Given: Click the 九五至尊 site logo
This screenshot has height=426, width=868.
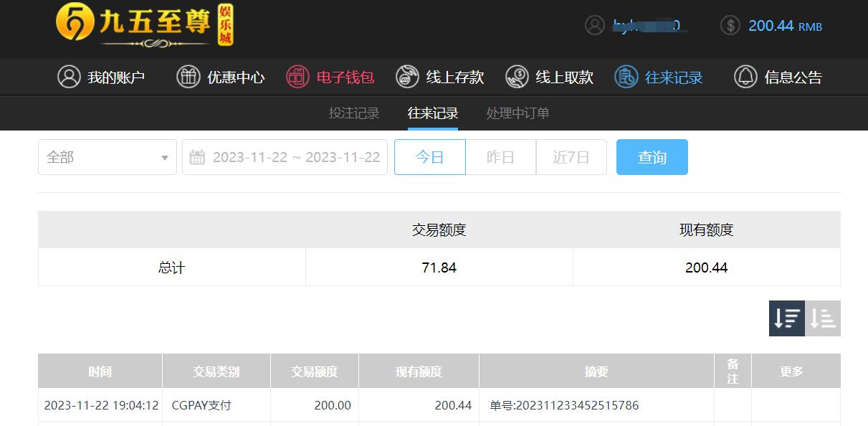Looking at the screenshot, I should tap(146, 26).
